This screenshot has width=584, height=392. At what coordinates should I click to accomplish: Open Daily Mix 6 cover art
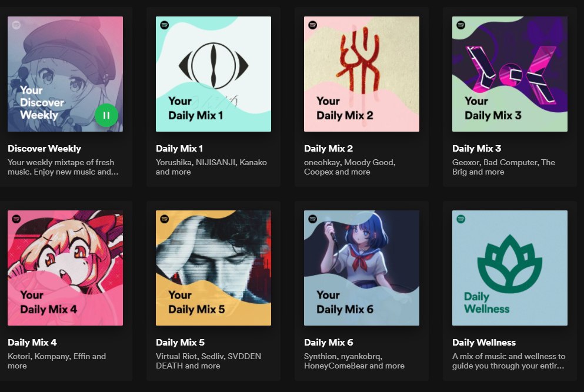click(362, 268)
